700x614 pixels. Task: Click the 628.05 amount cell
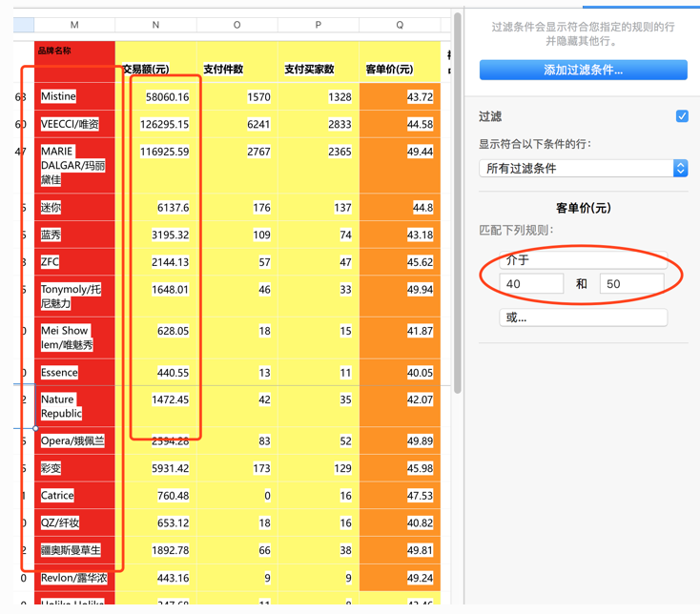[x=155, y=338]
